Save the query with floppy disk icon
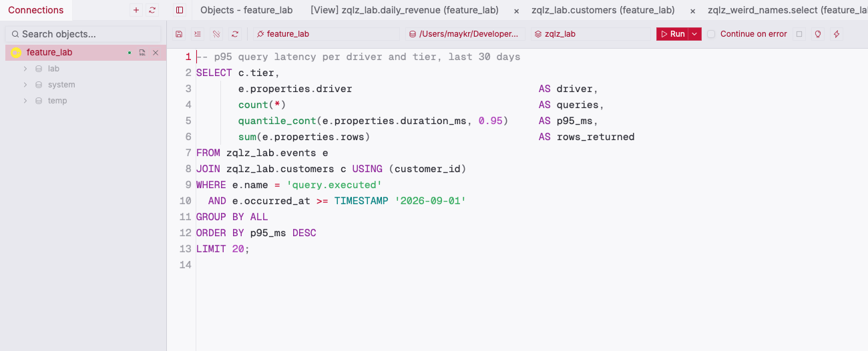The image size is (868, 351). [x=179, y=34]
